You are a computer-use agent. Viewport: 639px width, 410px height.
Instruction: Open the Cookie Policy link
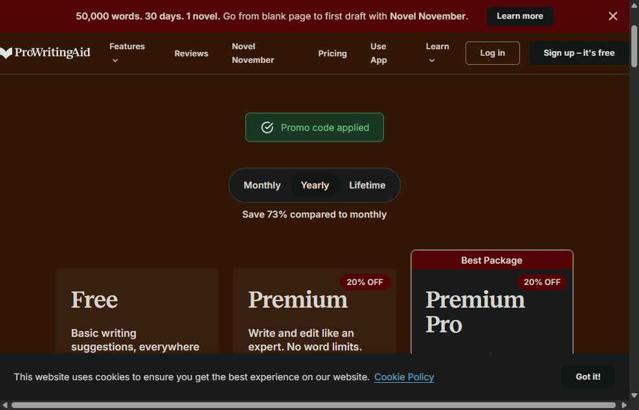[x=404, y=377]
